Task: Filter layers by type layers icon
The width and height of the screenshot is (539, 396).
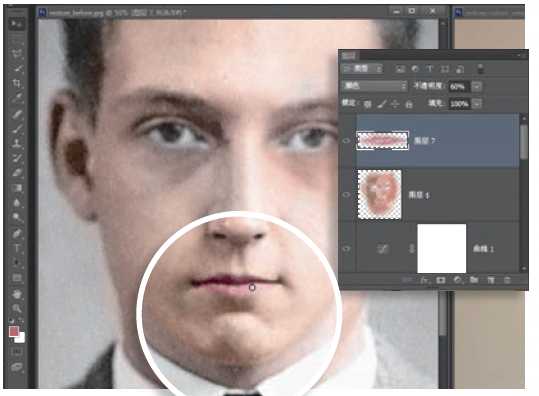Action: click(430, 69)
